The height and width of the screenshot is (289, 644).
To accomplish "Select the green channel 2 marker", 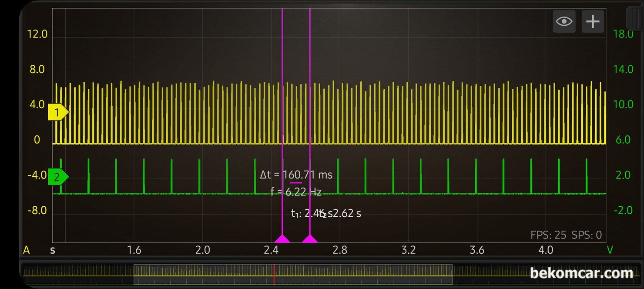I will click(58, 177).
